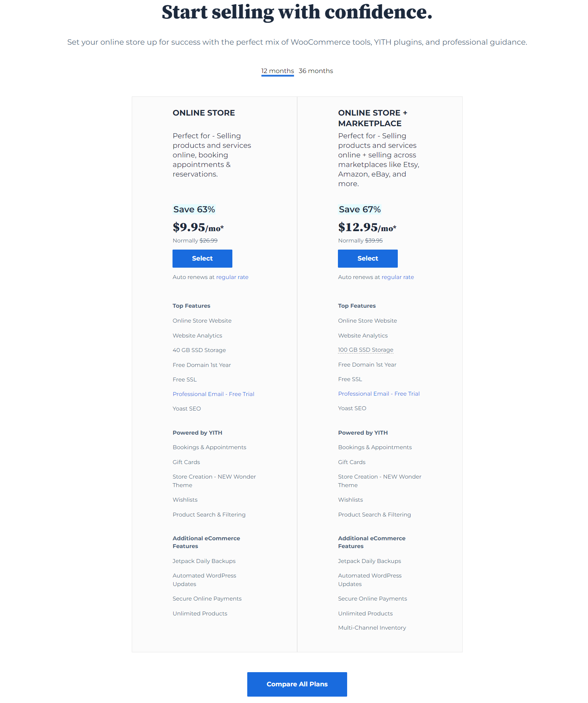Click Bookings & Appointments in Online Store column
This screenshot has width=588, height=703.
209,447
